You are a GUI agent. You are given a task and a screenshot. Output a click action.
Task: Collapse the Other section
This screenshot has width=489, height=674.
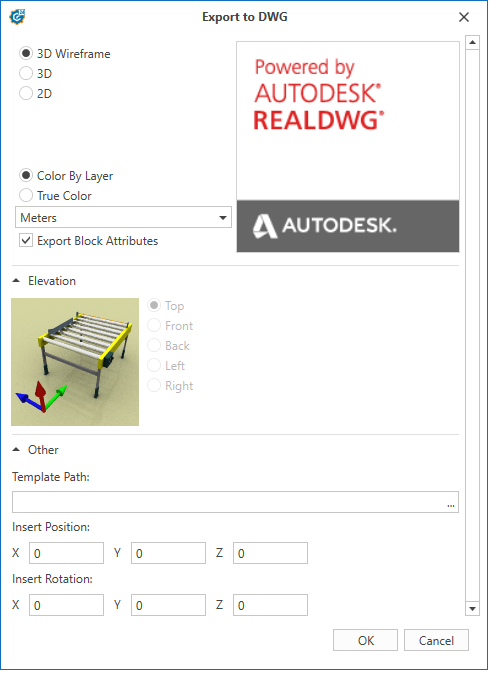tap(16, 450)
